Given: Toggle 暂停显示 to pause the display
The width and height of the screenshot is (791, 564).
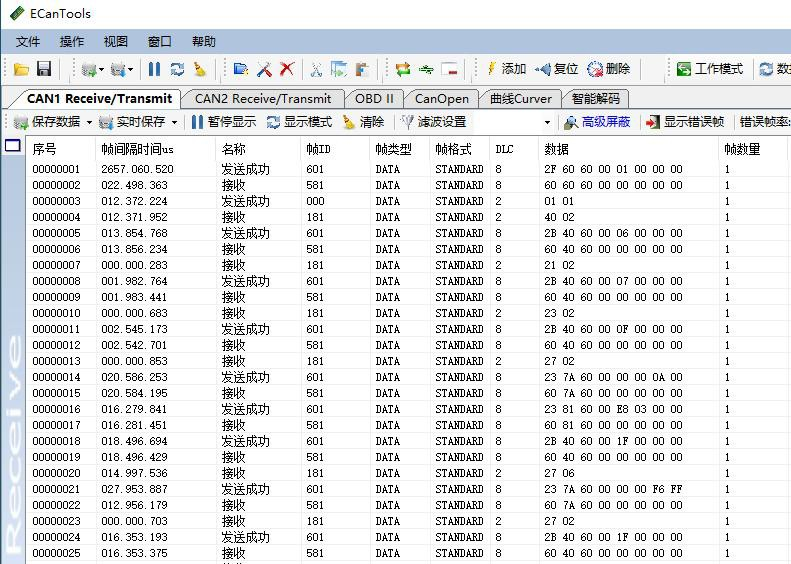Looking at the screenshot, I should coord(224,122).
